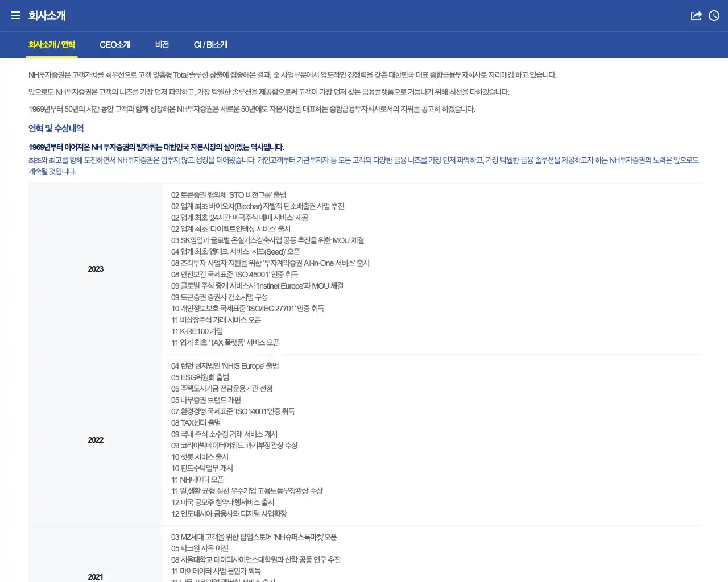The width and height of the screenshot is (728, 582).
Task: Click the bold '1969년부터 이어져온' headline
Action: click(x=156, y=147)
